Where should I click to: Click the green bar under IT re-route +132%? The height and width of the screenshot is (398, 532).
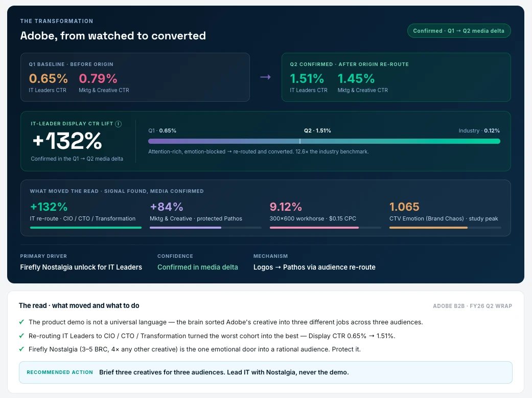pos(86,228)
